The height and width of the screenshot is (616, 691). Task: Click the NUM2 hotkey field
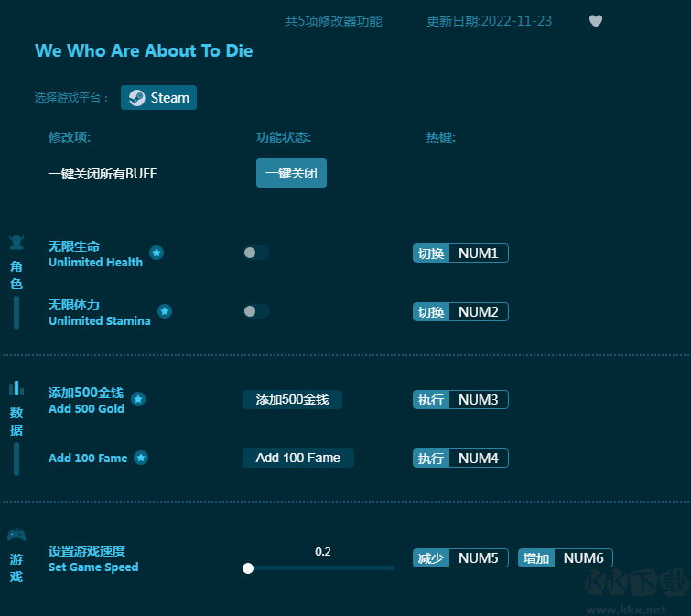point(478,311)
